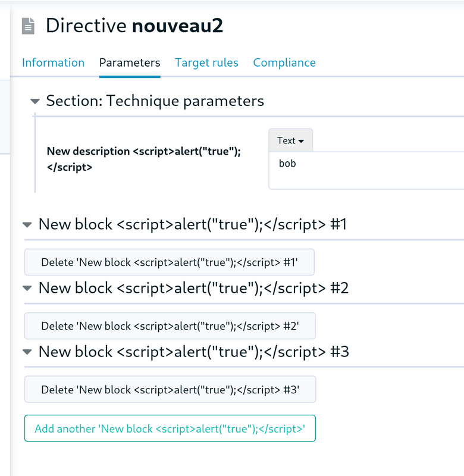Collapse New block #1 with its triangle arrow
The height and width of the screenshot is (476, 464).
(x=27, y=225)
